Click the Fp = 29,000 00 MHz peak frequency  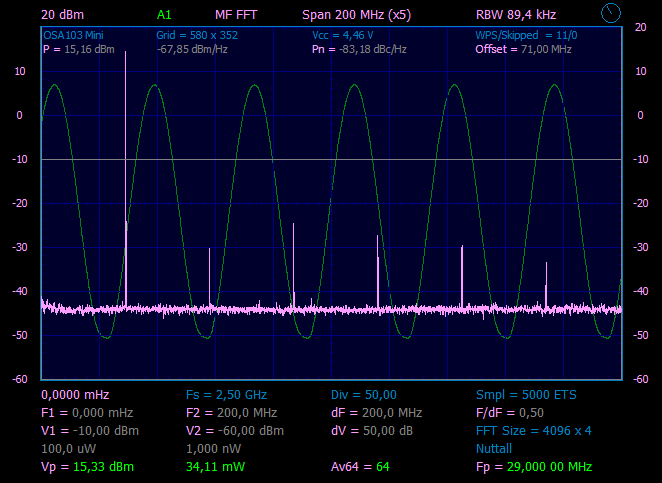click(534, 467)
